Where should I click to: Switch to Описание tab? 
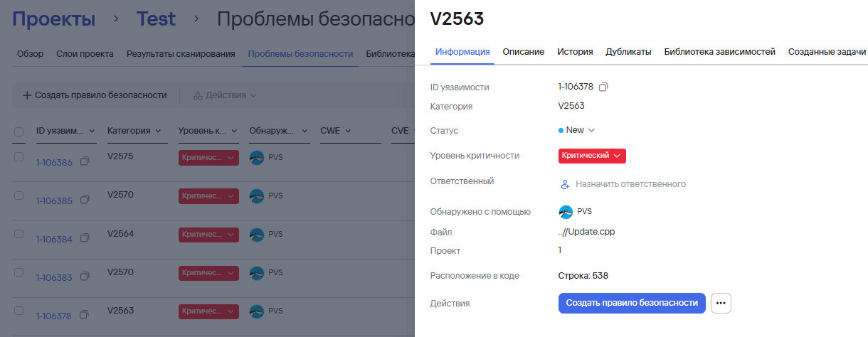pos(524,52)
